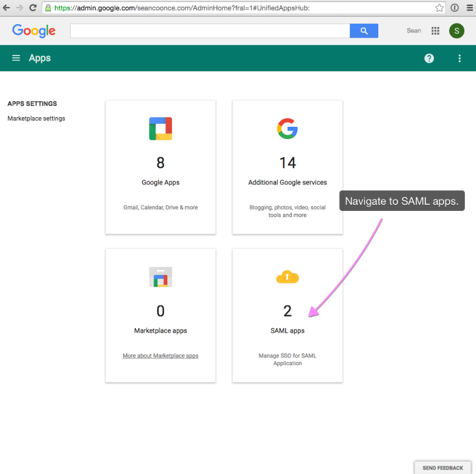
Task: Open the More about Marketplace apps link
Action: 161,355
